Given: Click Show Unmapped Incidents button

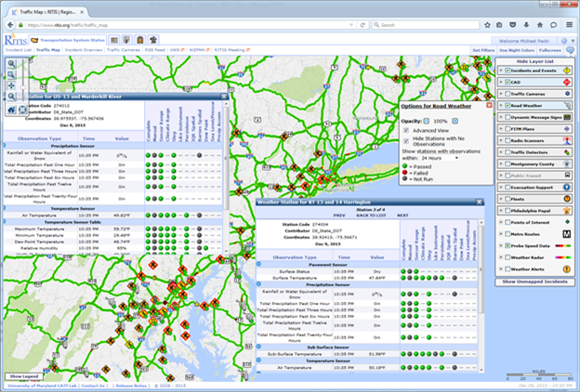Looking at the screenshot, I should 534,281.
